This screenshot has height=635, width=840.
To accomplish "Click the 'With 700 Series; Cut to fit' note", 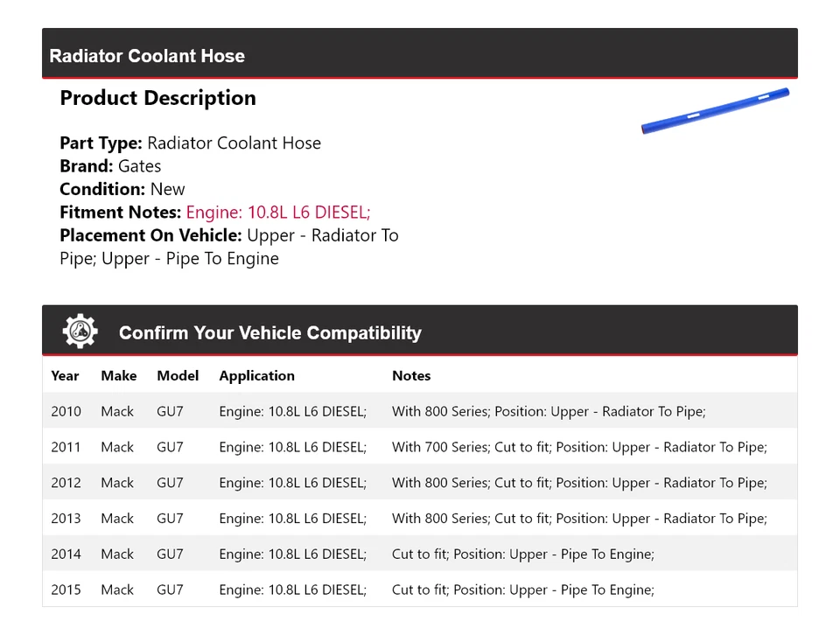I will pos(579,447).
